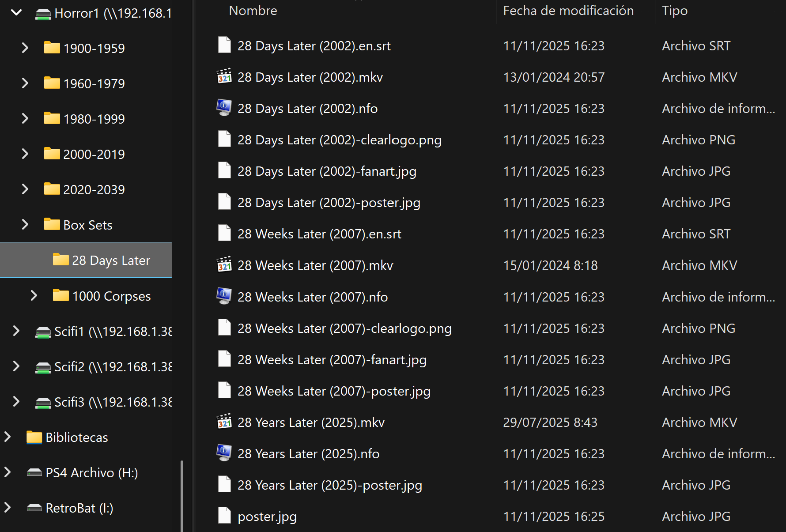Viewport: 786px width, 532px height.
Task: Expand the 1980-1999 folder
Action: pyautogui.click(x=25, y=118)
